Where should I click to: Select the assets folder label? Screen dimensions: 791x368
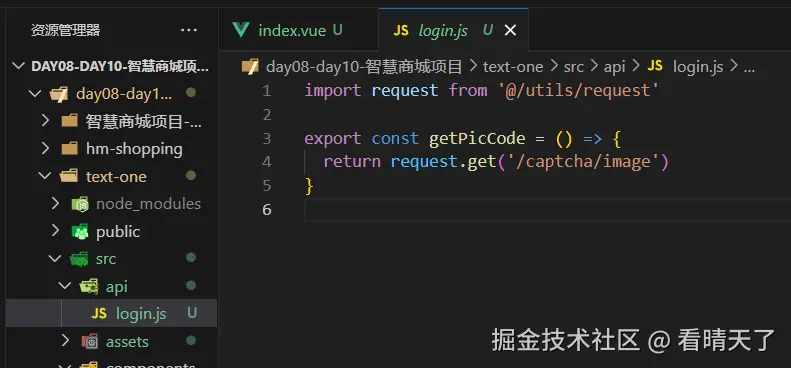pyautogui.click(x=127, y=342)
